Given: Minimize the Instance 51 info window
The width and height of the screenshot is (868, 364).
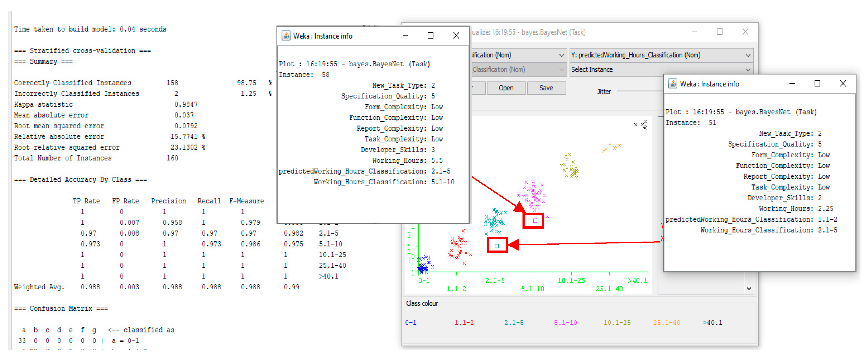Looking at the screenshot, I should coord(792,84).
